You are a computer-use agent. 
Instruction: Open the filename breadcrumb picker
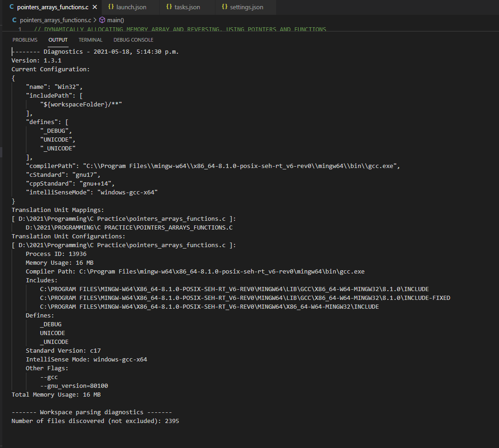coord(55,20)
